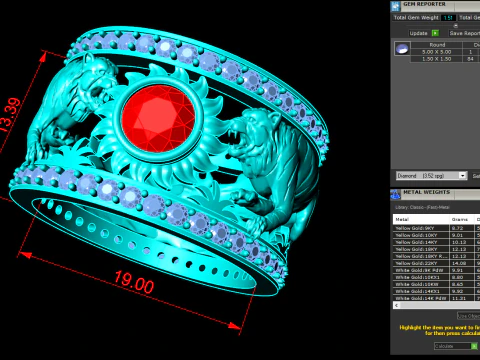Select the White Gold:10KX1 row
This screenshot has height=360, width=480.
437,277
